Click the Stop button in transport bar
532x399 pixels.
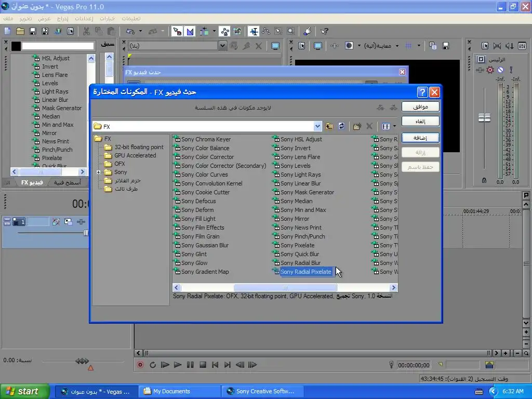point(203,365)
